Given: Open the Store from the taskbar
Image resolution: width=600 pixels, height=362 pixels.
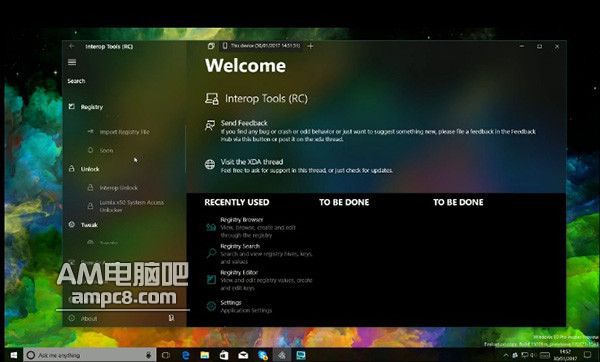Looking at the screenshot, I should coord(224,355).
